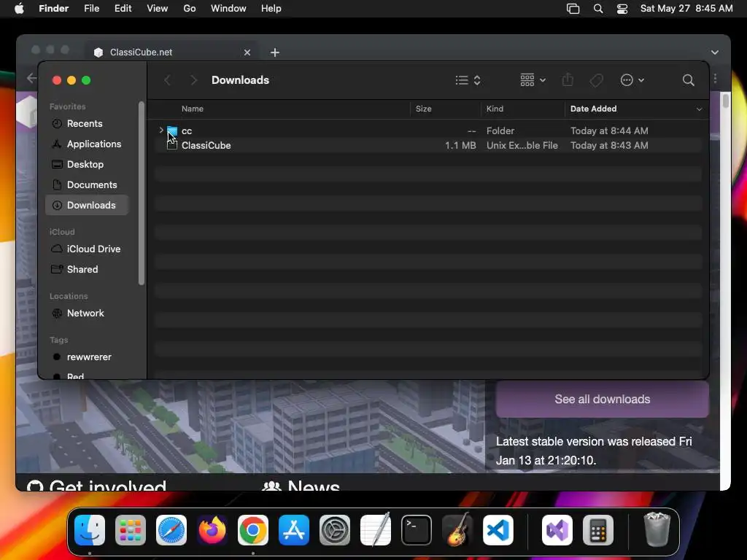Click ClassiCube kind Unix Ex...ble File
Viewport: 747px width, 560px height.
522,145
